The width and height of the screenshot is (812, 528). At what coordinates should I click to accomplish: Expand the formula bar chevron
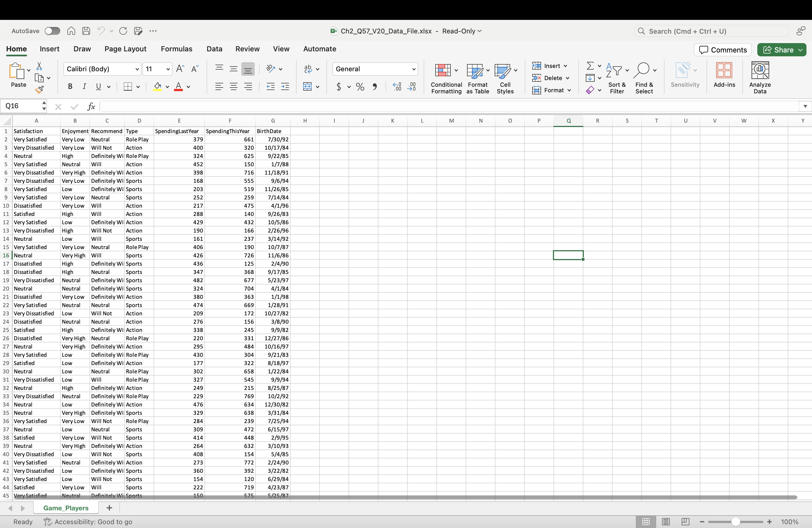tap(805, 106)
